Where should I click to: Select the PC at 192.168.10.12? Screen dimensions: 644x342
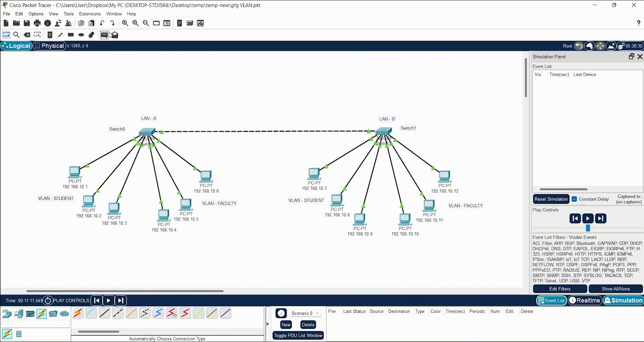click(445, 176)
